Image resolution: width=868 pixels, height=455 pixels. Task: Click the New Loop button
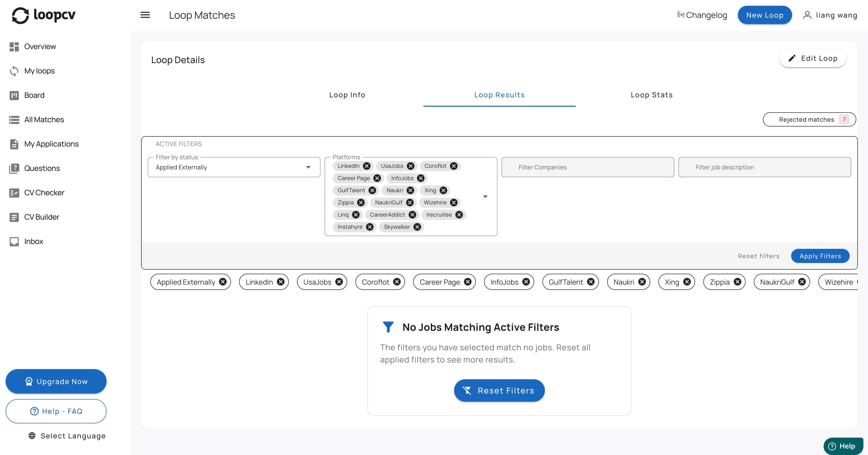(765, 15)
